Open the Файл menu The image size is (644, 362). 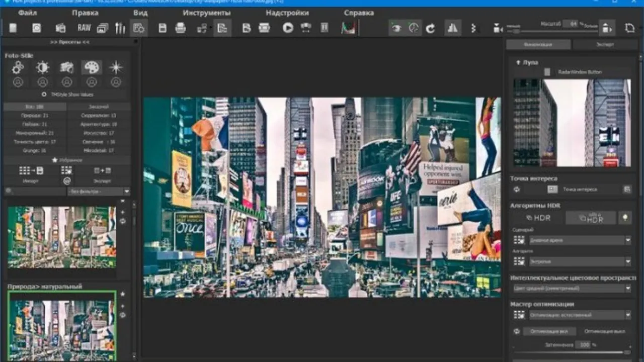tap(27, 13)
